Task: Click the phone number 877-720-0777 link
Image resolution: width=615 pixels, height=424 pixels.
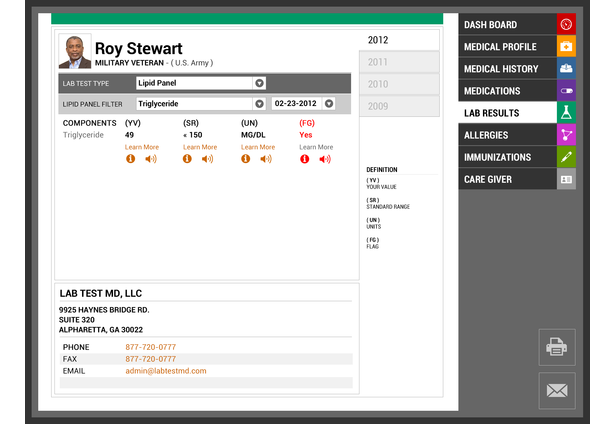Action: pos(151,347)
